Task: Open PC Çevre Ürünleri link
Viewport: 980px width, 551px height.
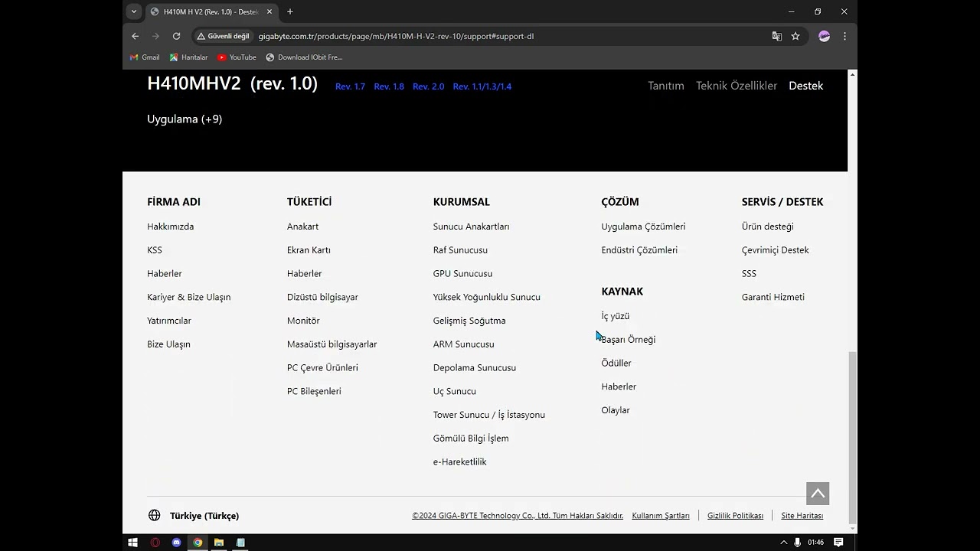Action: click(x=322, y=368)
